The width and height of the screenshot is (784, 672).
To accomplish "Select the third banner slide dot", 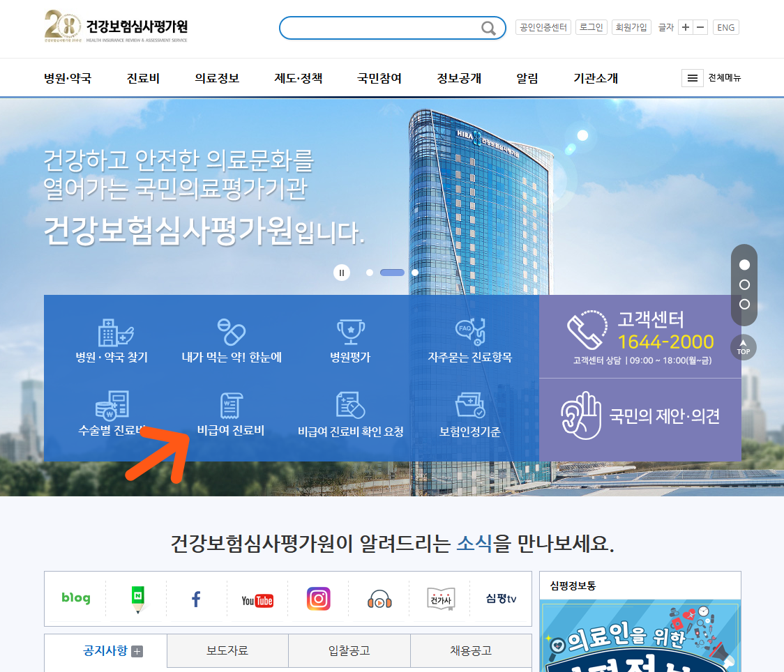I will tap(415, 273).
